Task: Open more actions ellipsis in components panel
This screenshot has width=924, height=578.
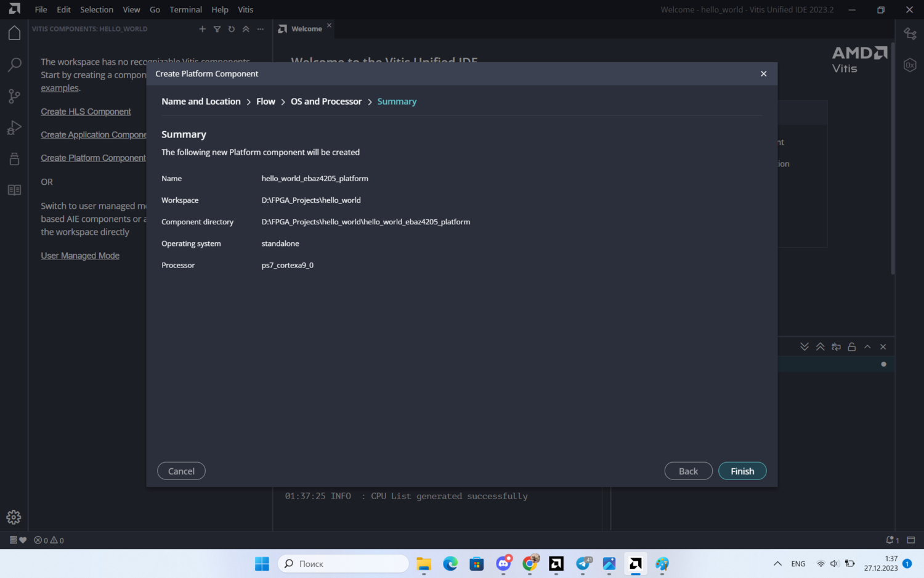Action: (261, 29)
